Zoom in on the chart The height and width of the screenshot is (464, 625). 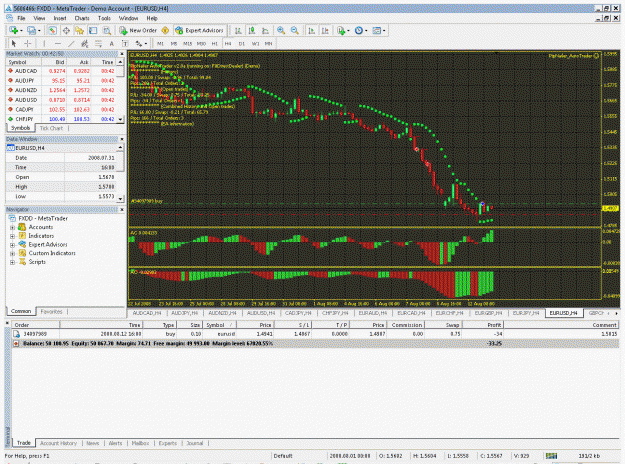281,30
